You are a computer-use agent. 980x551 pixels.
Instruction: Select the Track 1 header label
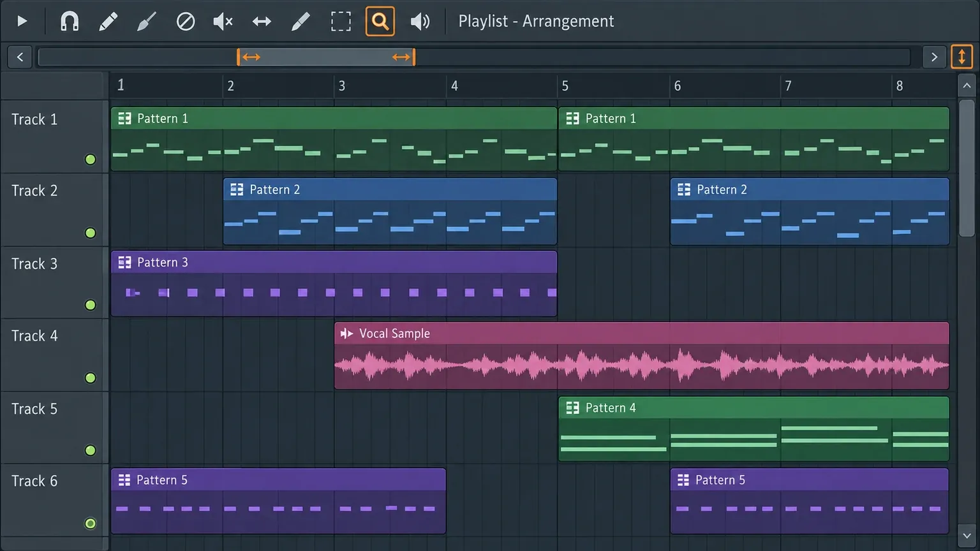(x=34, y=119)
